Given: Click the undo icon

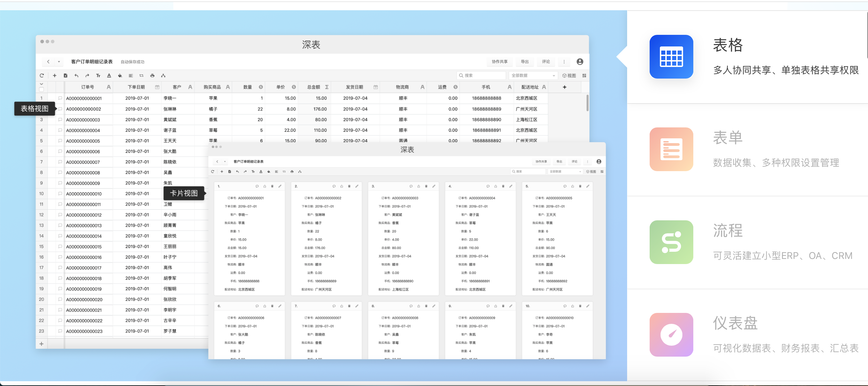Looking at the screenshot, I should 76,75.
